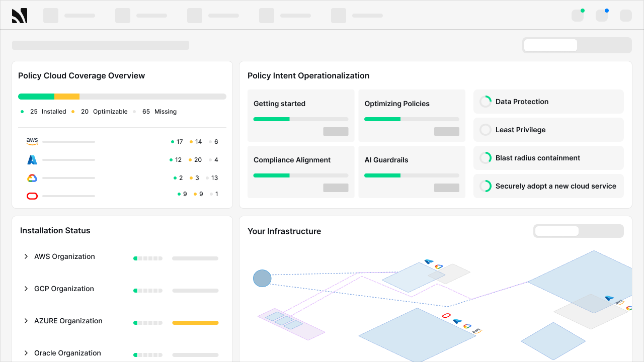Click the app logo in the header
Screen dimensions: 644x362
click(20, 16)
